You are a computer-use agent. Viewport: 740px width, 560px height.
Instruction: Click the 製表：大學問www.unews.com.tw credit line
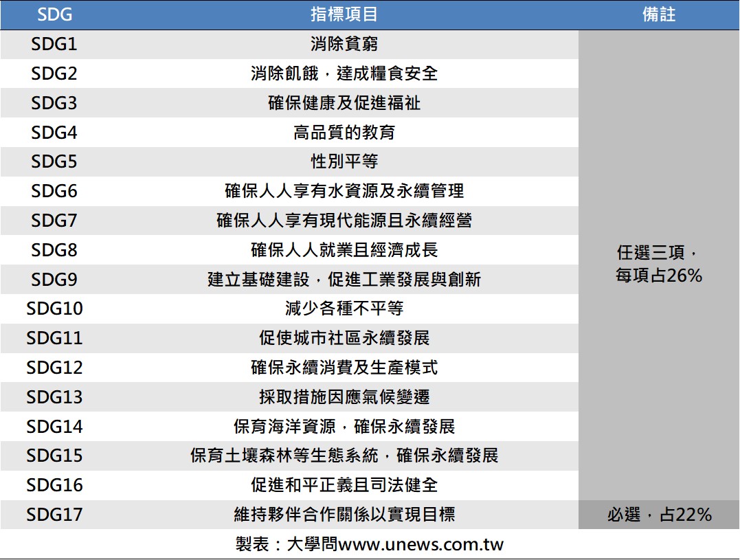point(370,544)
